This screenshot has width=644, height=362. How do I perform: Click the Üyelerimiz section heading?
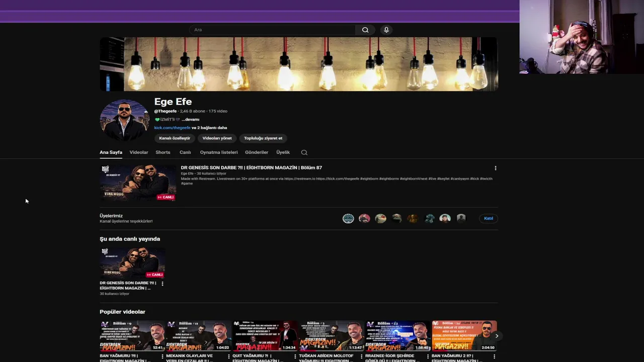(111, 216)
